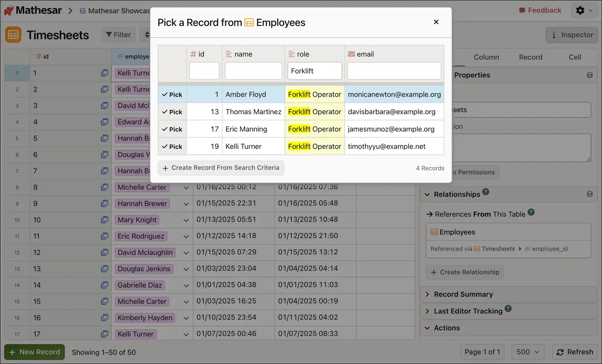
Task: Click the Mathesar logo
Action: pos(33,11)
